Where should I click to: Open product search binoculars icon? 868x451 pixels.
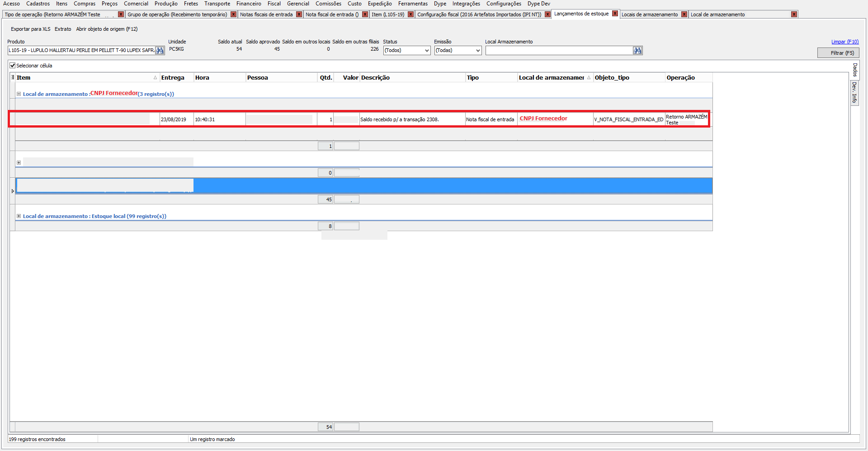[x=160, y=51]
